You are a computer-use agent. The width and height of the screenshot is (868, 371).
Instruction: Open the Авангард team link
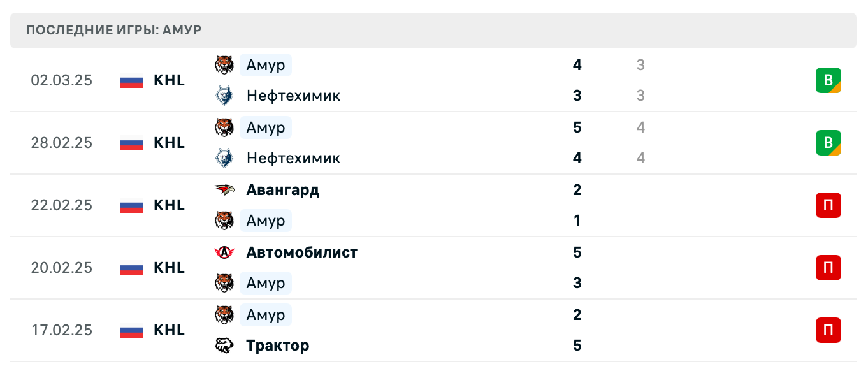click(x=282, y=190)
